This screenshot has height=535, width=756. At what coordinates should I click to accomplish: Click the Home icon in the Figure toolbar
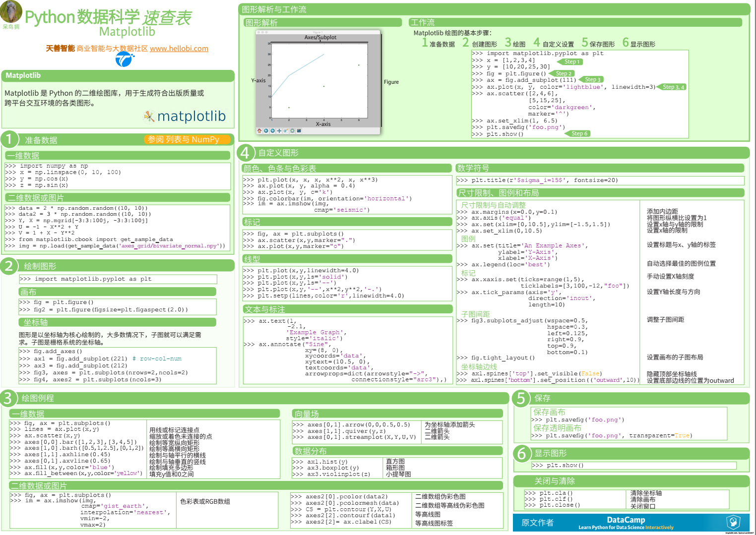[x=259, y=131]
